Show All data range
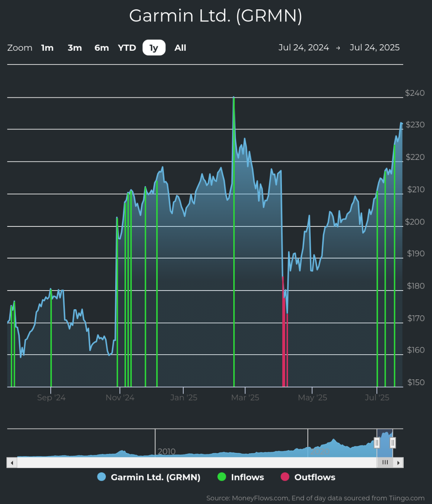432x504 pixels. point(181,48)
